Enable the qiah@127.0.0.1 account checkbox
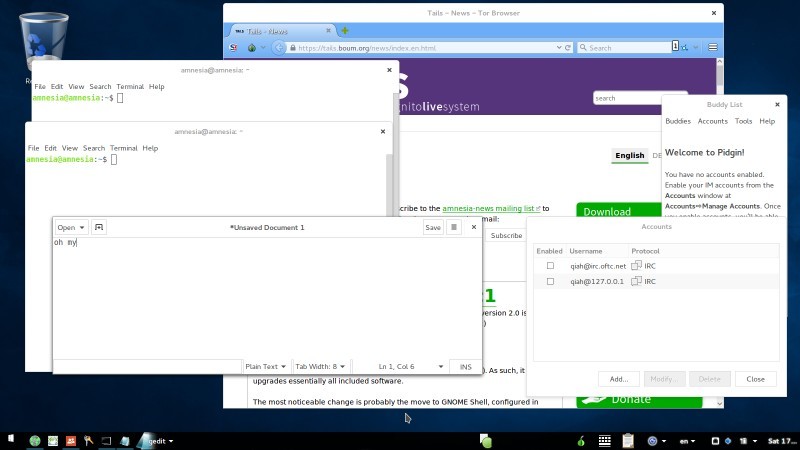800x450 pixels. click(x=550, y=281)
